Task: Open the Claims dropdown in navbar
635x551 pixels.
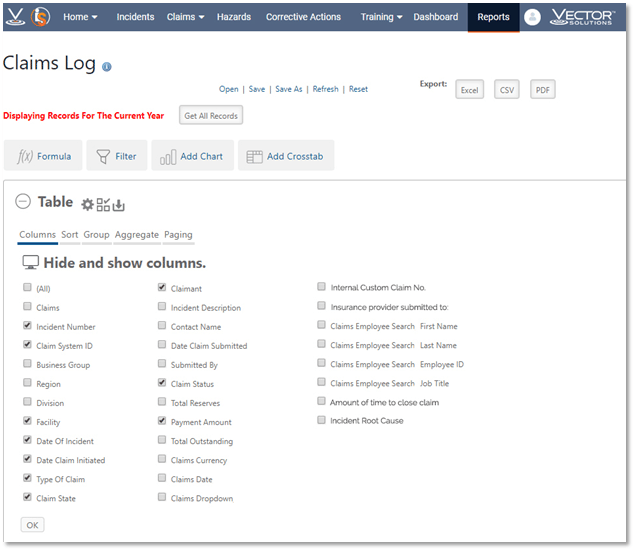Action: pyautogui.click(x=185, y=17)
